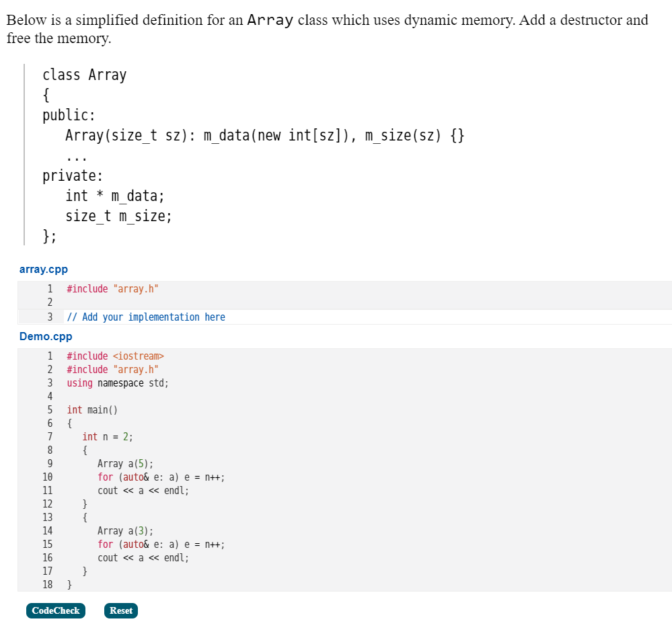Click the 'private:' keyword in class definition
Image resolution: width=672 pixels, height=642 pixels.
pos(73,176)
